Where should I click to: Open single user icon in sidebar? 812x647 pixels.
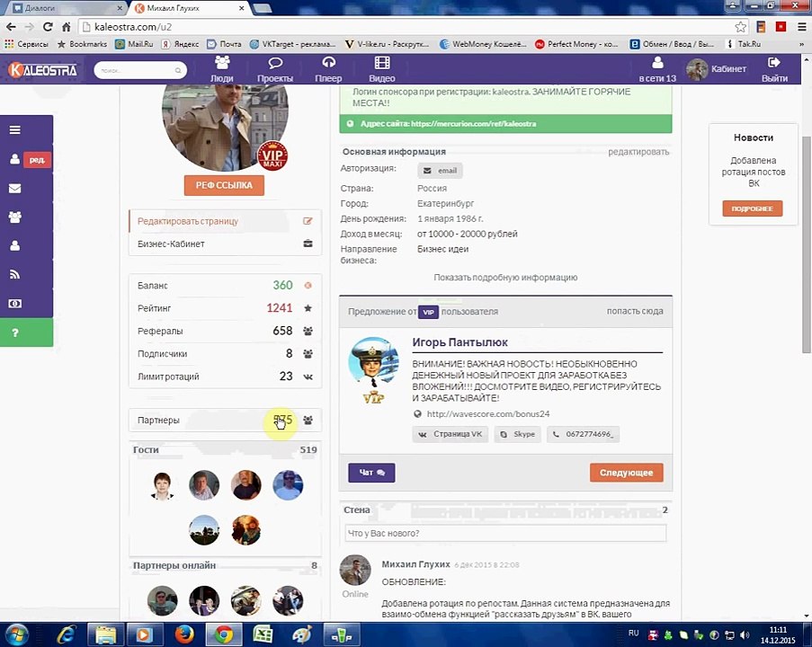[15, 245]
